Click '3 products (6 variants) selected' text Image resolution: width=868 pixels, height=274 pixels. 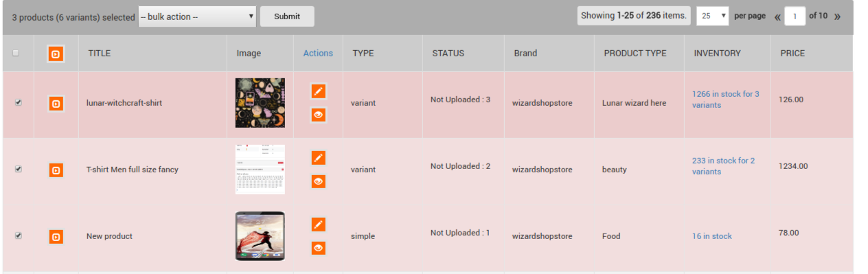pos(73,17)
